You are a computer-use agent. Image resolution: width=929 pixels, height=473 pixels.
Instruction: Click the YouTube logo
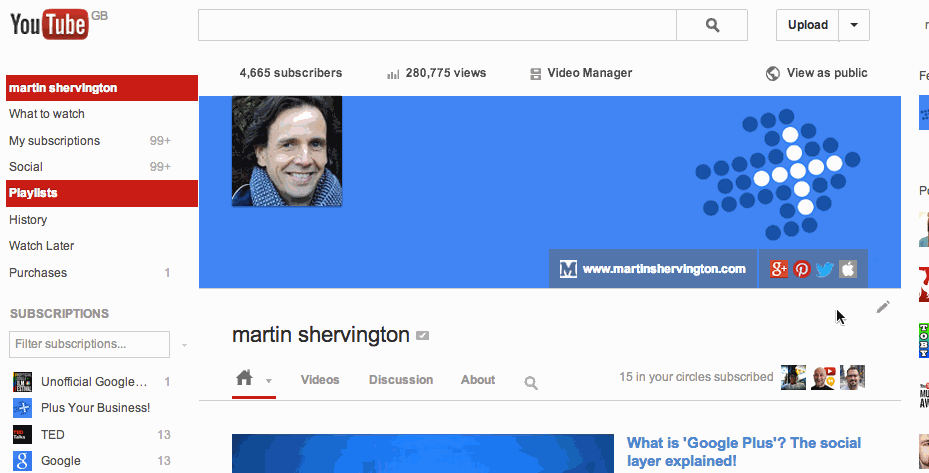pyautogui.click(x=50, y=25)
